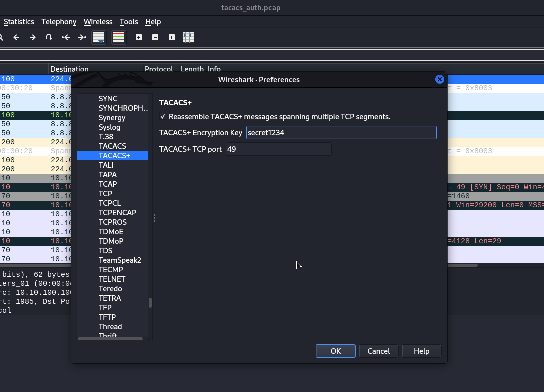Click the TACACS+ TCP port field
The height and width of the screenshot is (392, 544).
pos(279,149)
